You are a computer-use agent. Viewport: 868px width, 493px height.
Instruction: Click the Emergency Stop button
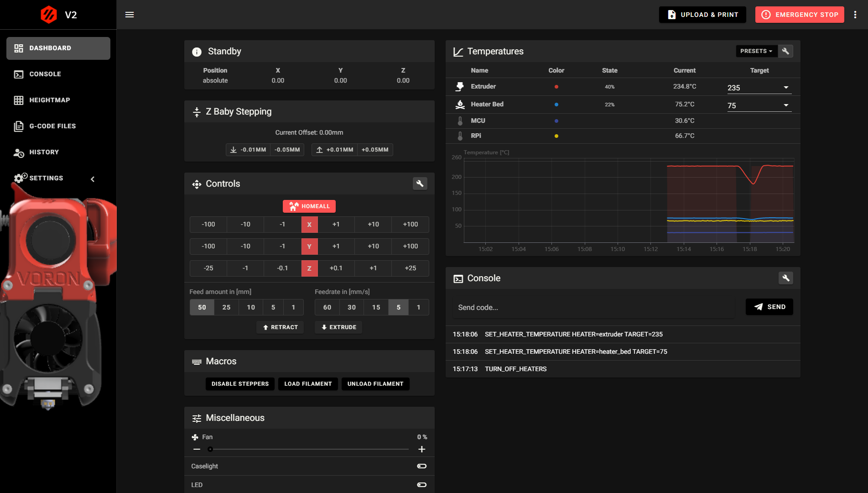(x=800, y=15)
